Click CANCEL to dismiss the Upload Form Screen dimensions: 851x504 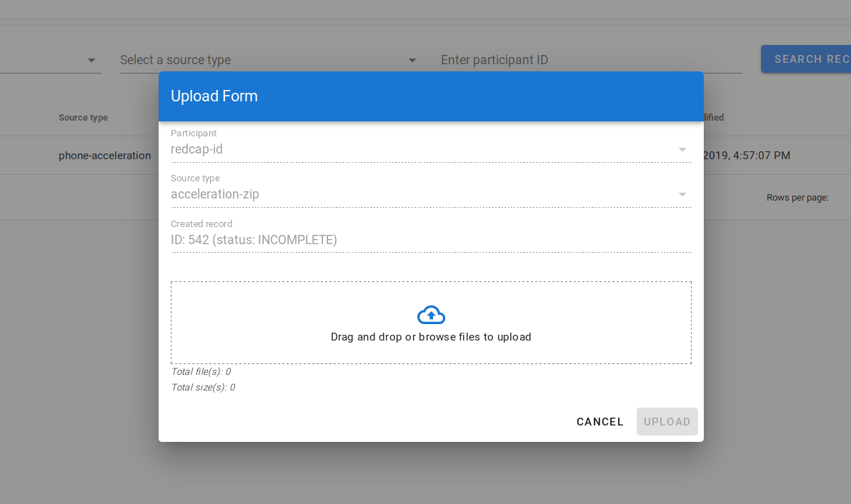click(599, 421)
